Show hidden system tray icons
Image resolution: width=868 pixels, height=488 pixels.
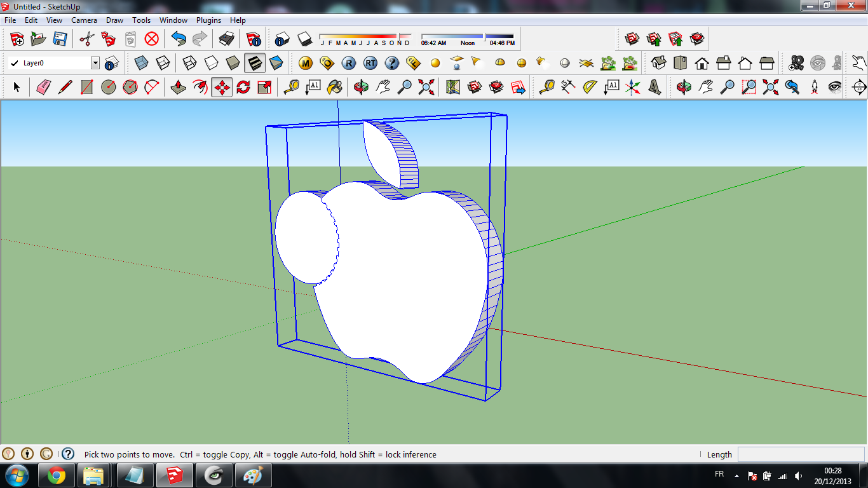736,475
